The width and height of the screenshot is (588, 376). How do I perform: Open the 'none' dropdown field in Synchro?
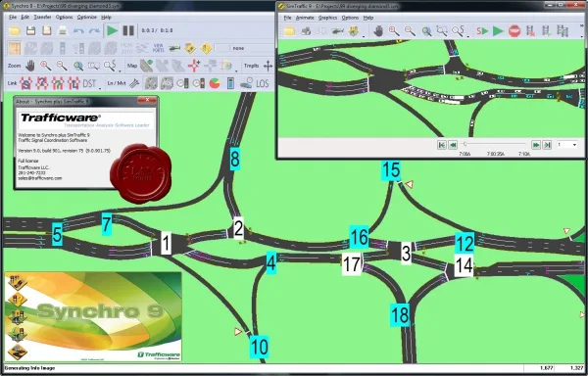click(252, 48)
